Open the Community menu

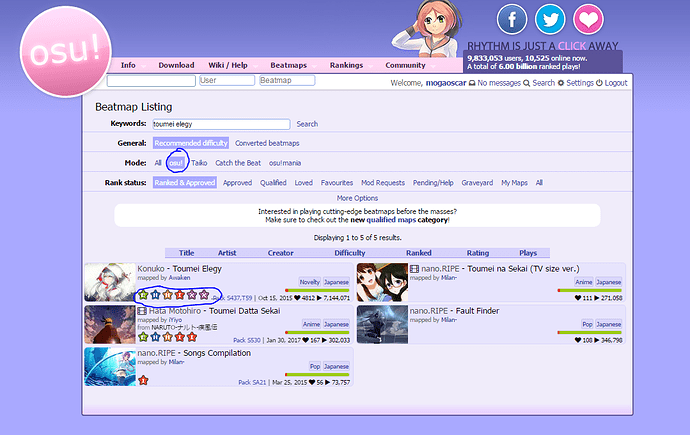tap(405, 65)
